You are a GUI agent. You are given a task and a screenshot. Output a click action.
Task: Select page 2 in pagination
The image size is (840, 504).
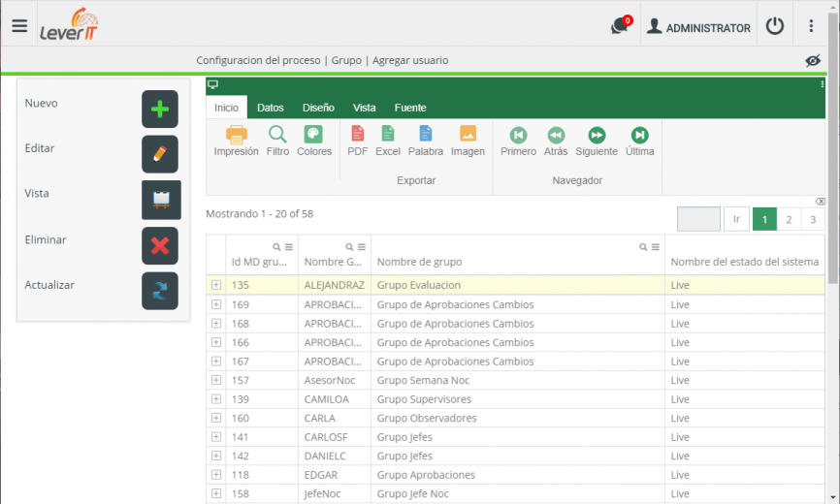click(x=789, y=219)
